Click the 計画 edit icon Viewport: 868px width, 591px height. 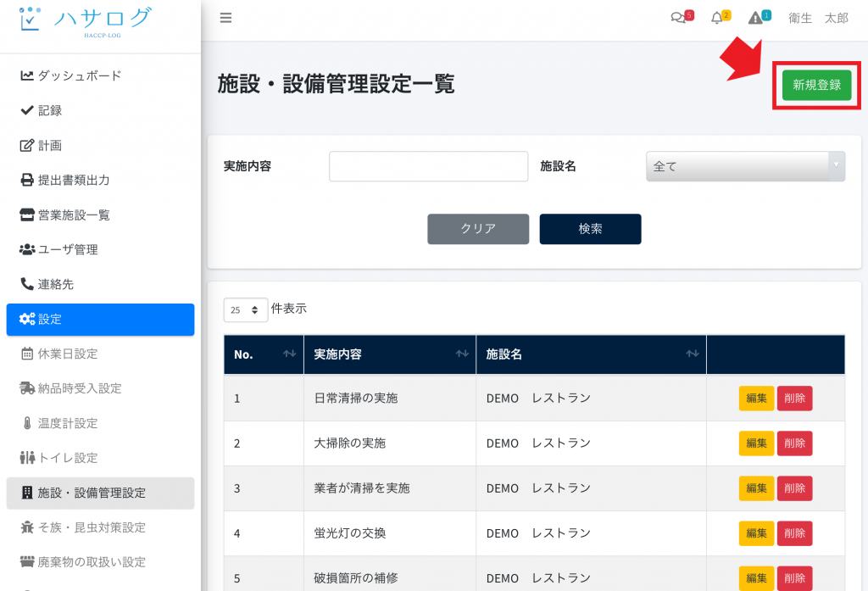point(27,145)
